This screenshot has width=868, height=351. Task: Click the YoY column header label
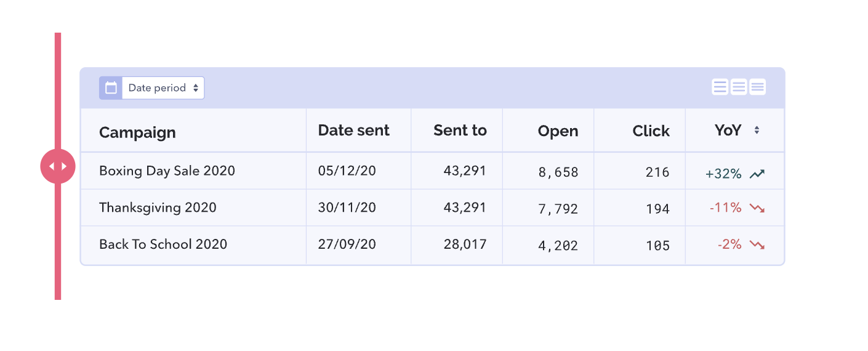pos(728,131)
